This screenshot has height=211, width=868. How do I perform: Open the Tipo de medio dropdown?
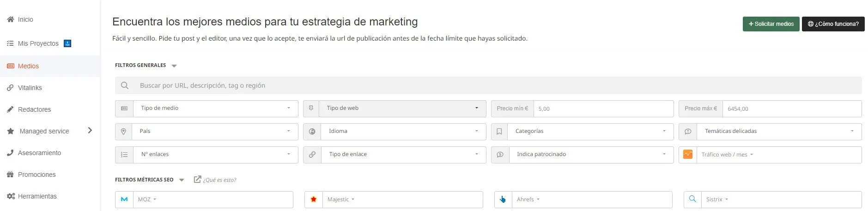tap(215, 109)
